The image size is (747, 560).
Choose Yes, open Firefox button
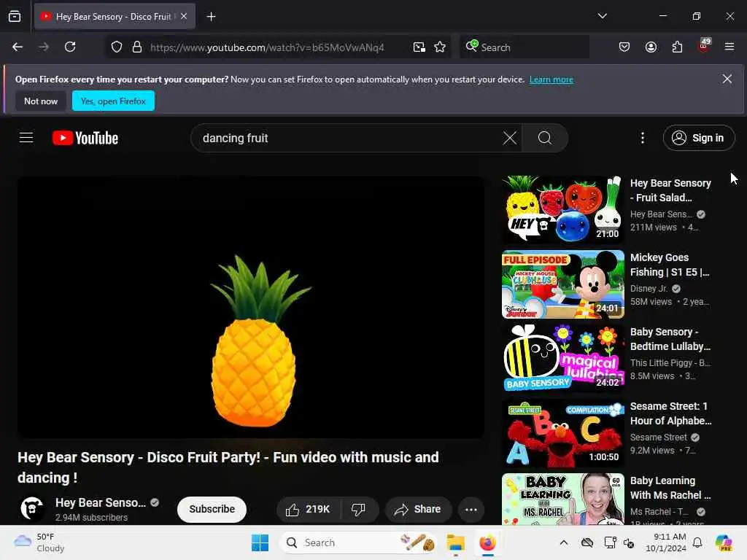(113, 101)
